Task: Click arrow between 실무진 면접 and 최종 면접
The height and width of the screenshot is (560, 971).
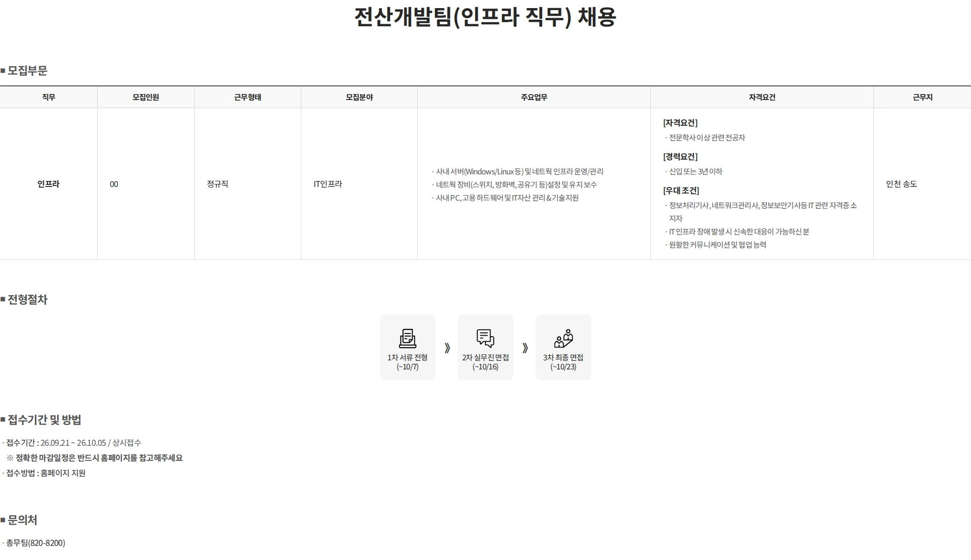Action: (525, 348)
